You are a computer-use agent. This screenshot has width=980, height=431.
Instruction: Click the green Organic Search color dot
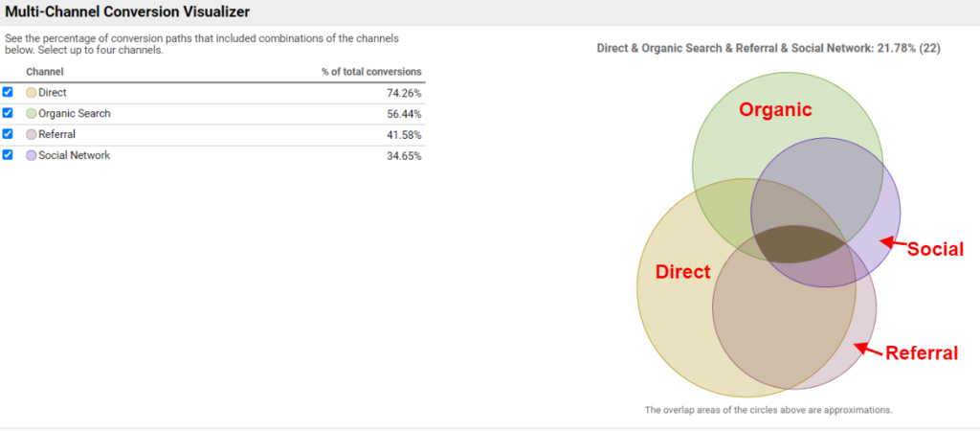(32, 114)
